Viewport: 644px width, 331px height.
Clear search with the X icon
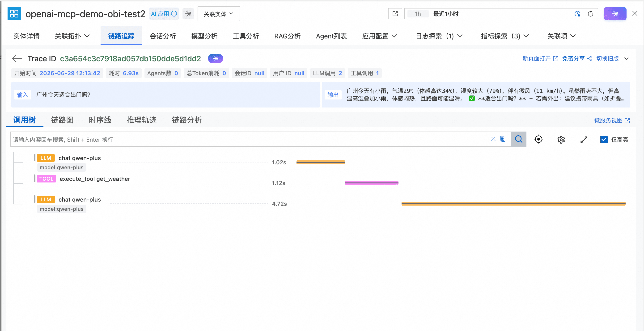[x=493, y=139]
